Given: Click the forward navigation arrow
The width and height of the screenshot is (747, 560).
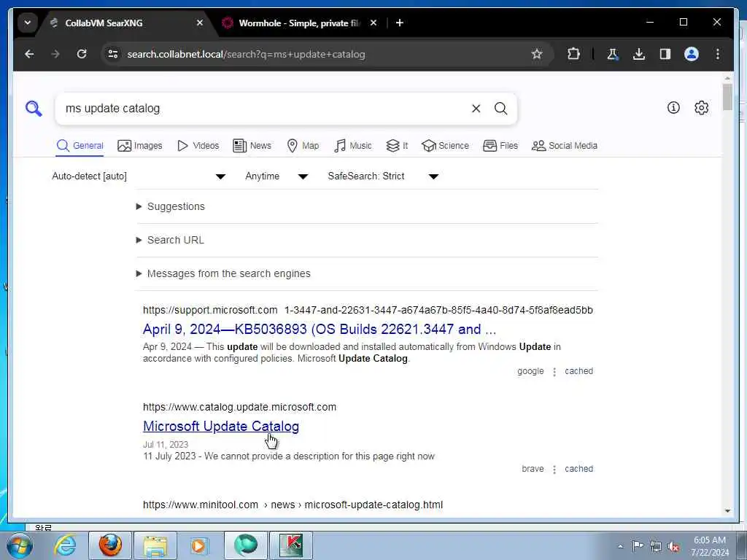Looking at the screenshot, I should (55, 54).
